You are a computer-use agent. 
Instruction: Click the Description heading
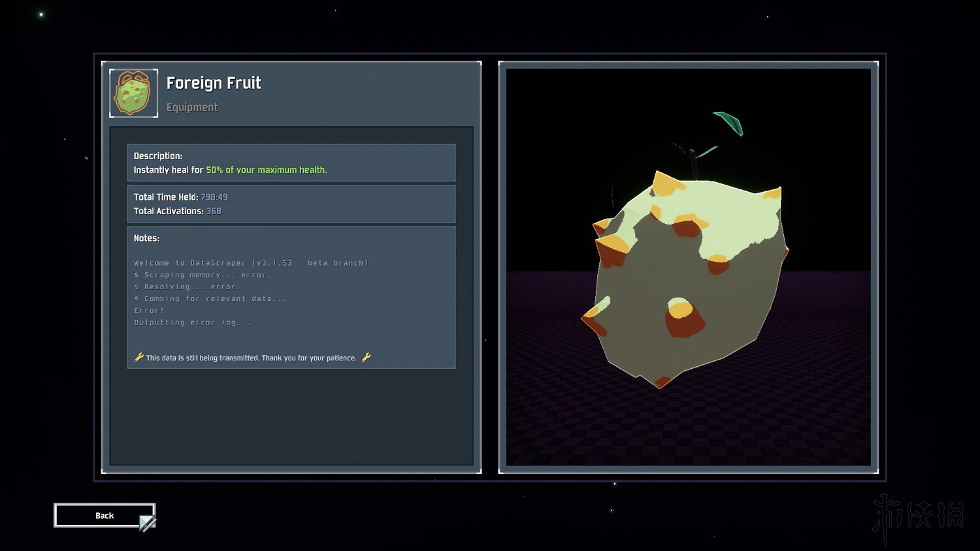click(158, 156)
